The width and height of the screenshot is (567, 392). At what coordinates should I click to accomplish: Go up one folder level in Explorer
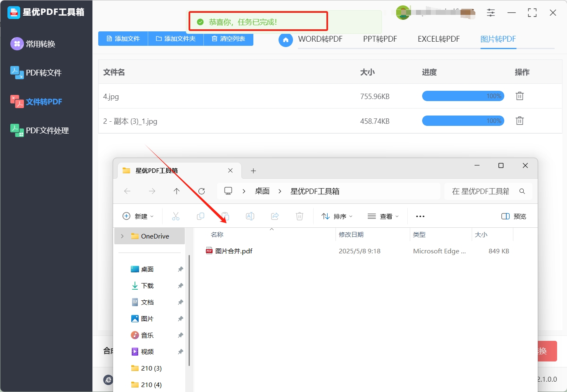click(177, 191)
